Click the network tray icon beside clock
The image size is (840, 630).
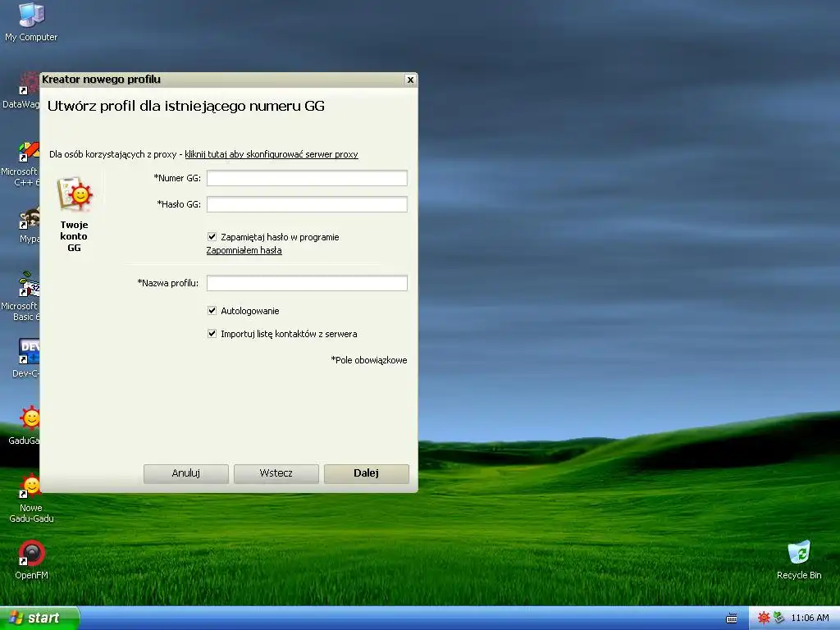[778, 618]
